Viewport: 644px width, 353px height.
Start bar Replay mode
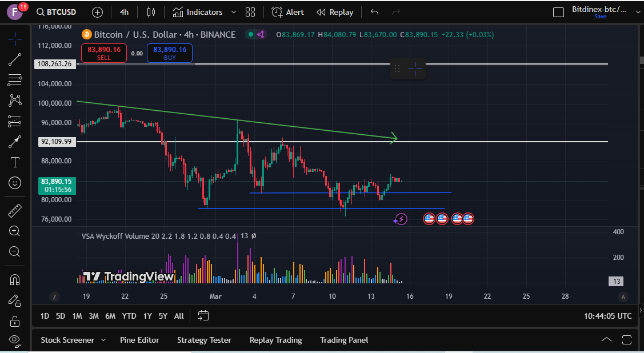point(335,13)
